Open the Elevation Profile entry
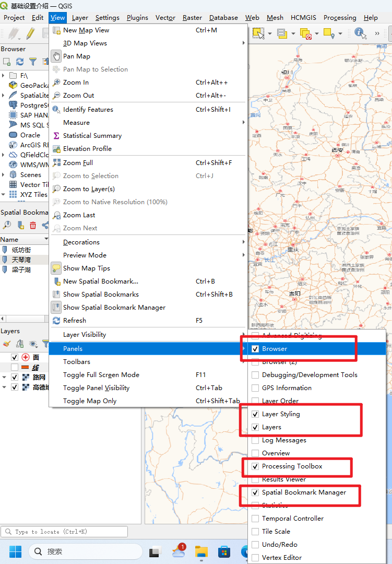This screenshot has height=564, width=392. tap(148, 148)
